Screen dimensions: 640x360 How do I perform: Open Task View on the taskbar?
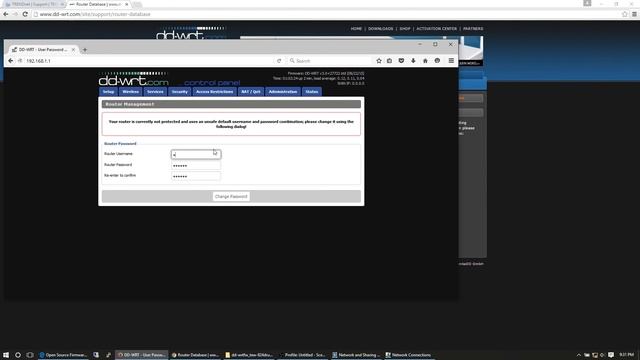30,355
